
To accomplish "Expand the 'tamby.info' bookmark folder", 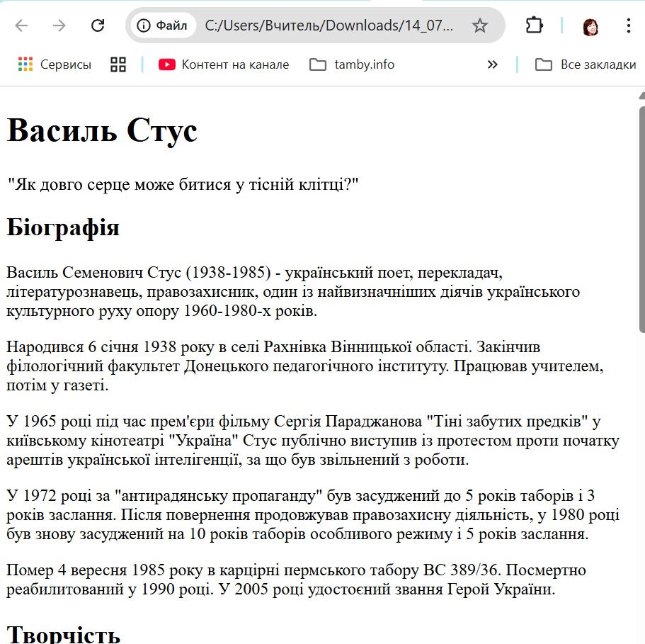I will 352,64.
